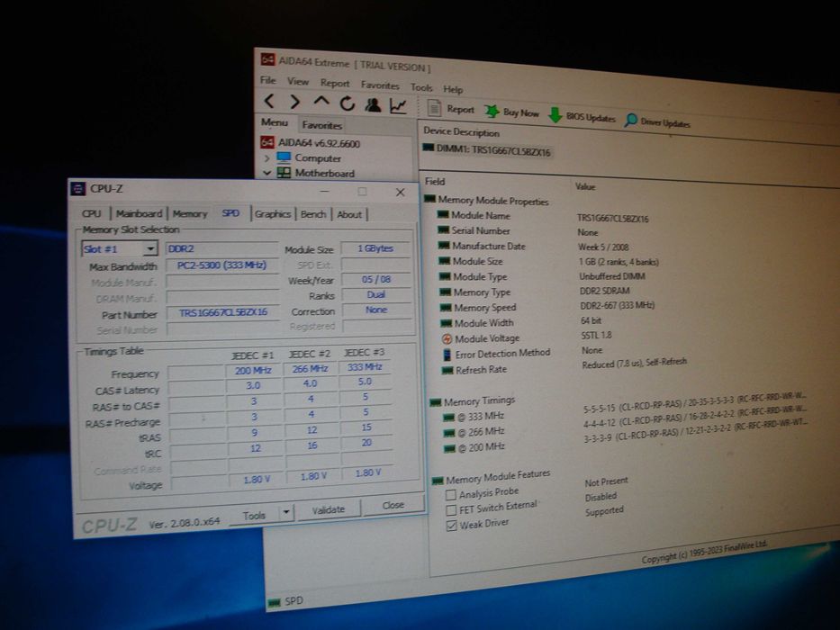
Task: Click the Part Number field in CPU-Z
Action: click(223, 312)
